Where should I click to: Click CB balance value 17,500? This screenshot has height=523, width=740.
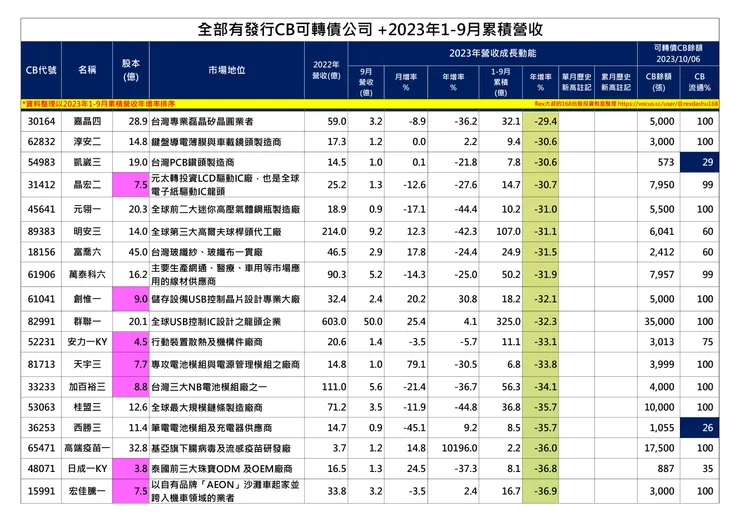(x=659, y=448)
